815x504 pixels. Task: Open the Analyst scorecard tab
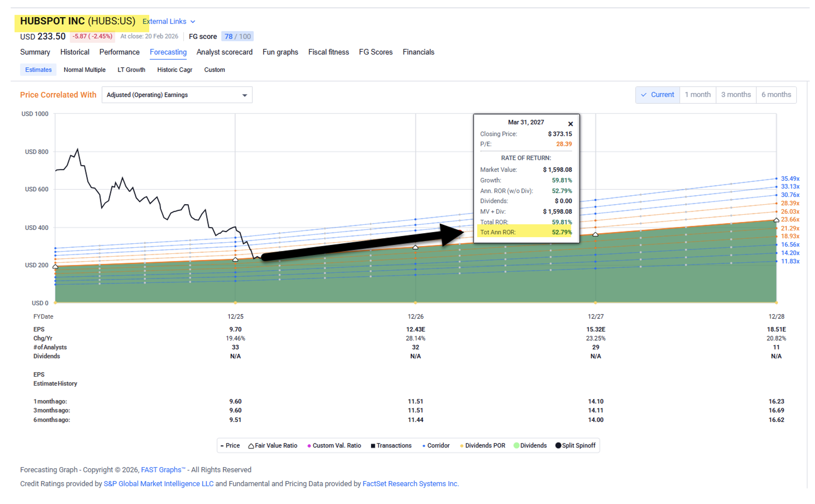(x=224, y=52)
